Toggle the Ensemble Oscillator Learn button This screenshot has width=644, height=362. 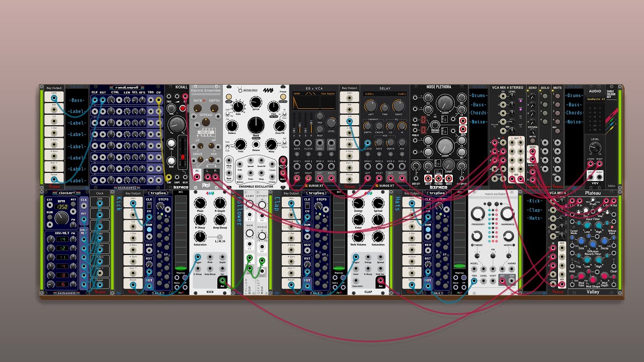[229, 97]
